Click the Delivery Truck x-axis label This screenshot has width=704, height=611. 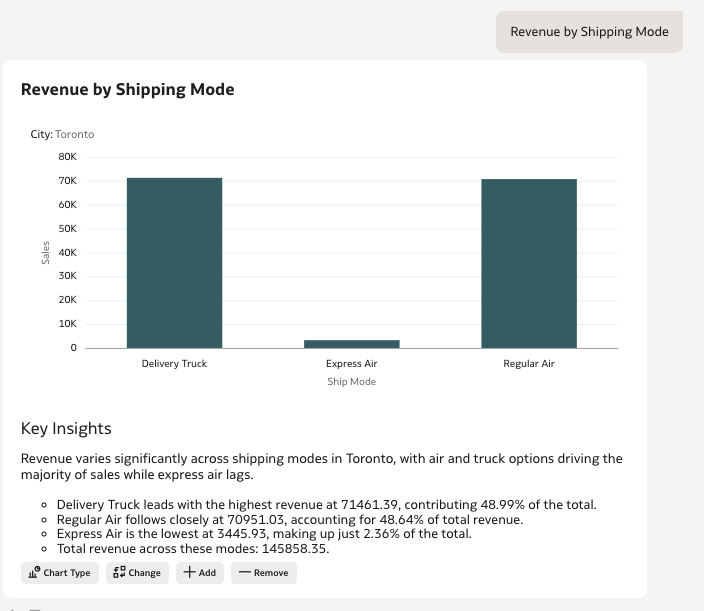[x=174, y=364]
